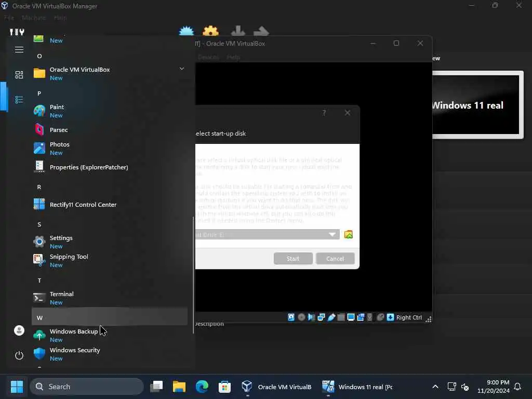Click shared folders status icon
The height and width of the screenshot is (399, 532).
pos(341,317)
